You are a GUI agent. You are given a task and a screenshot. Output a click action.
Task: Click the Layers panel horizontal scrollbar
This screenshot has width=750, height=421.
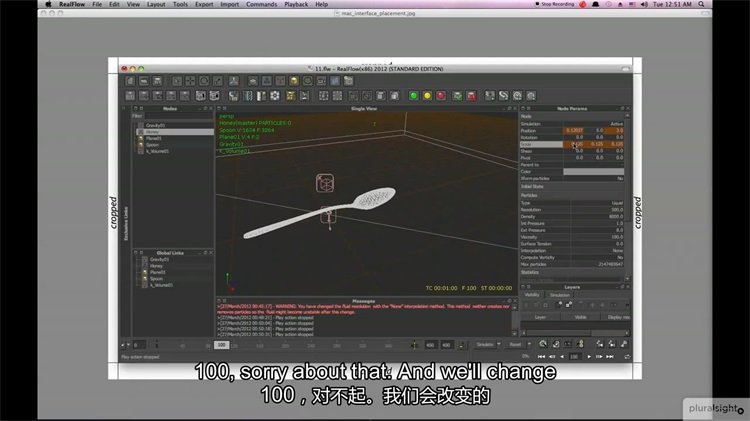coord(575,332)
